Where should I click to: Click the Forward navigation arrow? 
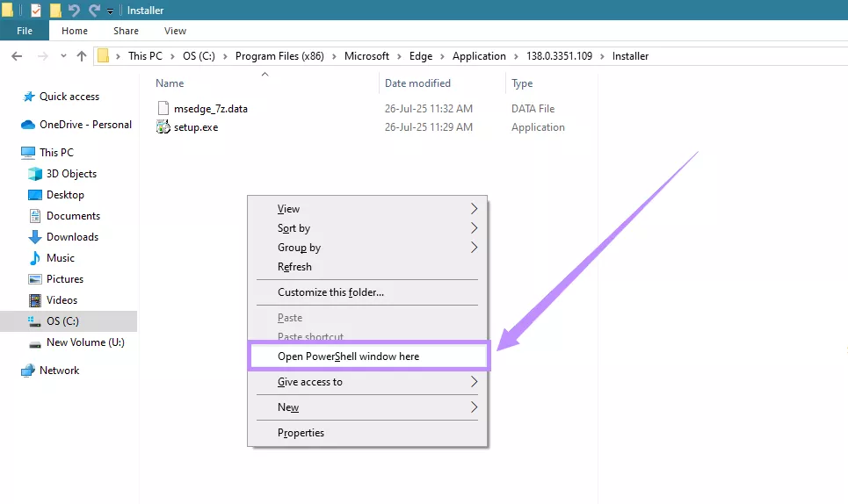(43, 56)
